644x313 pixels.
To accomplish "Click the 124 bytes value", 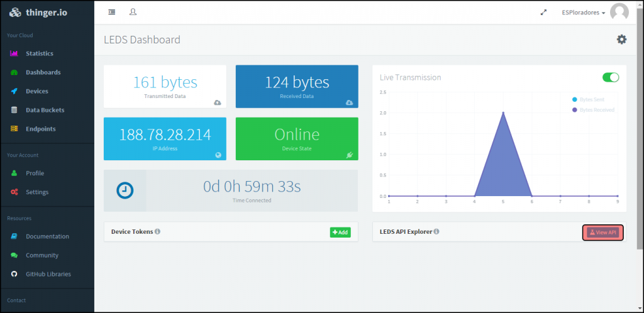I will point(297,82).
